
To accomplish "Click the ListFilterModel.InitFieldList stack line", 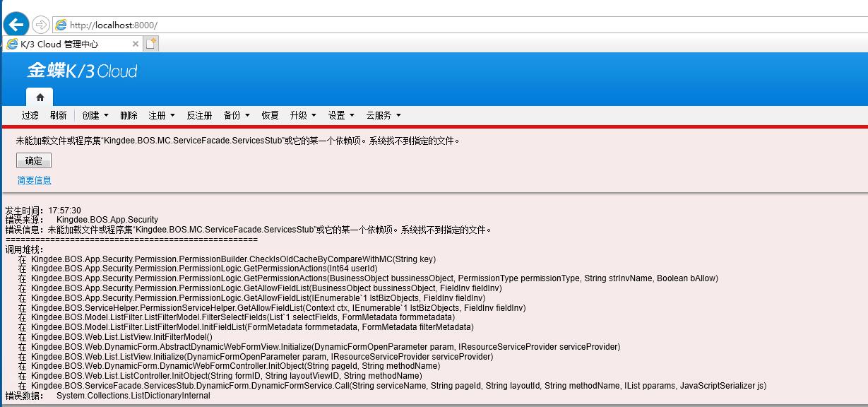I will pyautogui.click(x=246, y=327).
